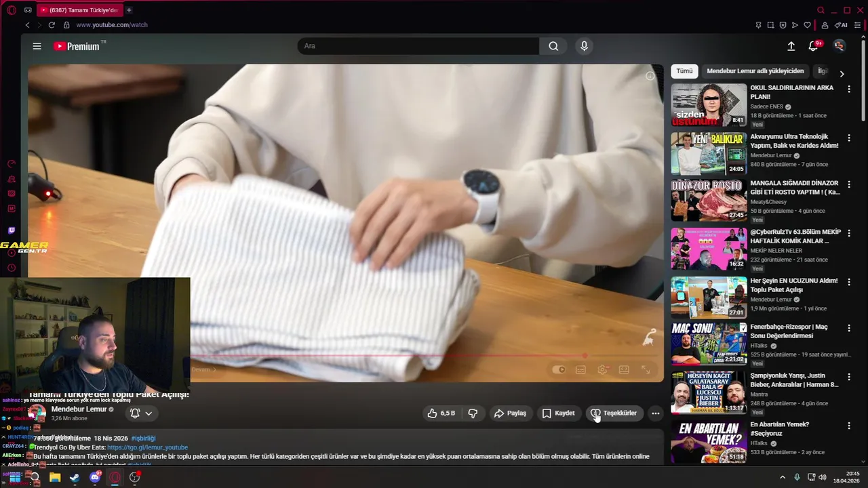Open subscription notification bell dropdown
868x488 pixels.
tap(141, 413)
